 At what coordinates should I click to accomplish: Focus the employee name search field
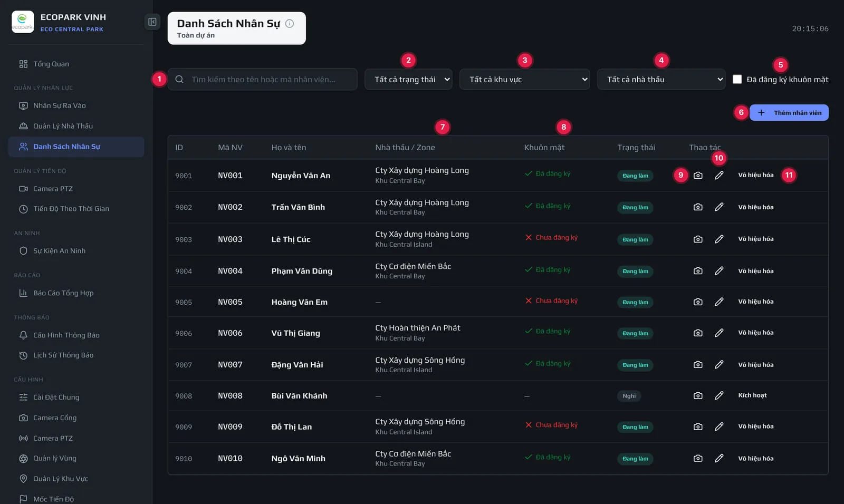click(263, 79)
